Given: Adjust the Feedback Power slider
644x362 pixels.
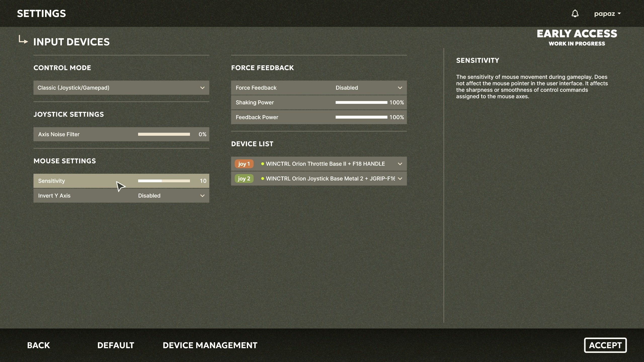Looking at the screenshot, I should (361, 117).
